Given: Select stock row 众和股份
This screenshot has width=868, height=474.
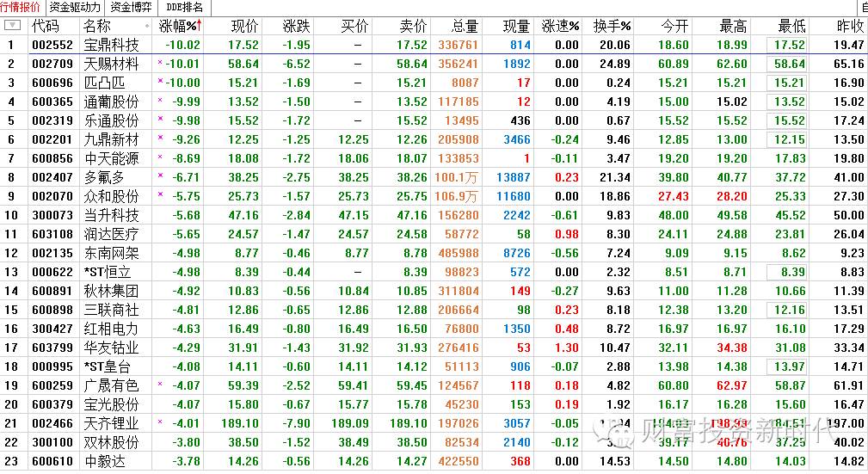Looking at the screenshot, I should (434, 196).
